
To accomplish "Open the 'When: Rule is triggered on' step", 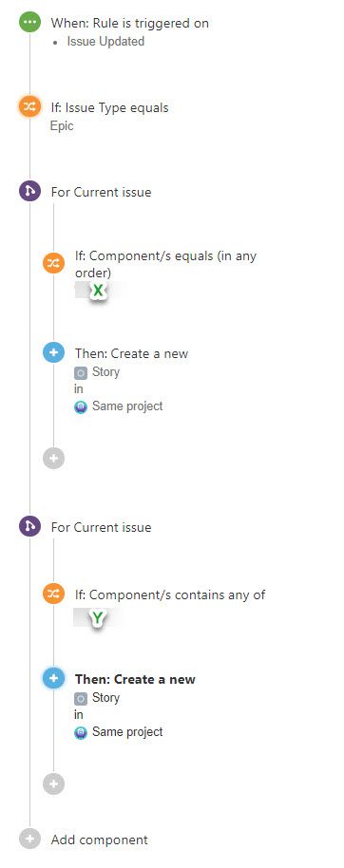I will point(129,23).
